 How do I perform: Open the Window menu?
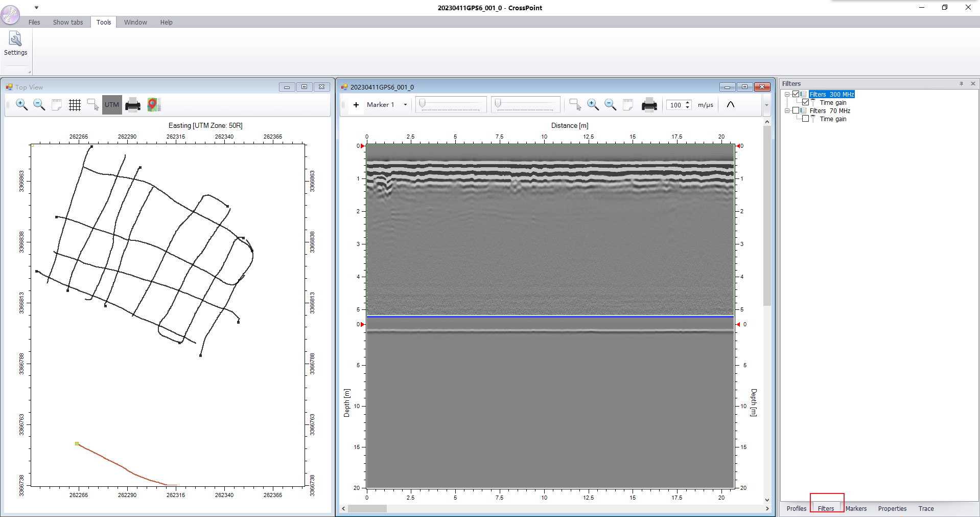(135, 22)
